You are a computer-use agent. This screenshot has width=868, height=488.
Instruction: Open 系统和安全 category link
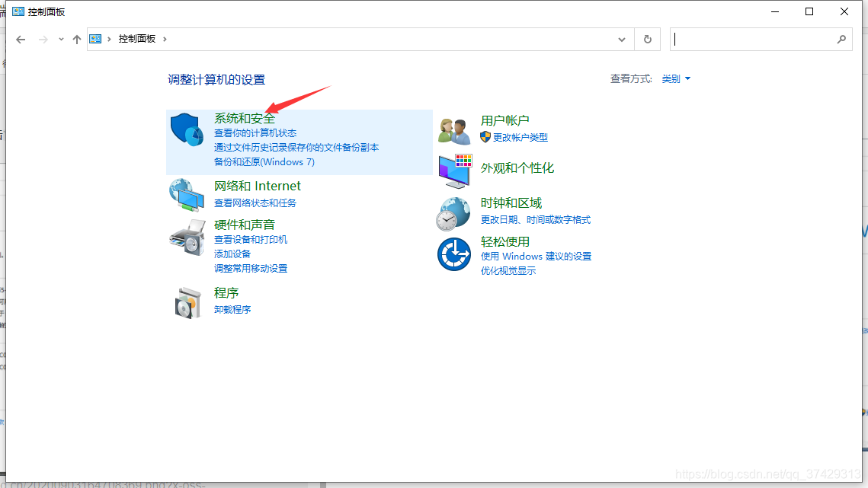tap(245, 119)
